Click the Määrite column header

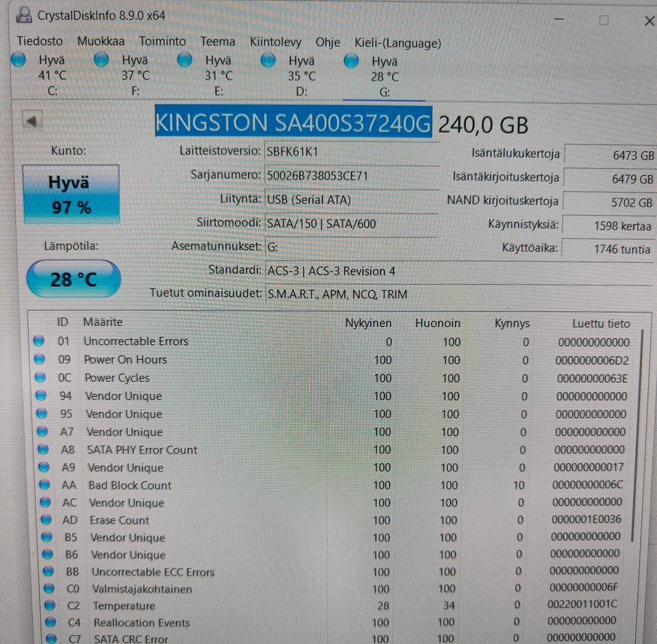point(103,322)
